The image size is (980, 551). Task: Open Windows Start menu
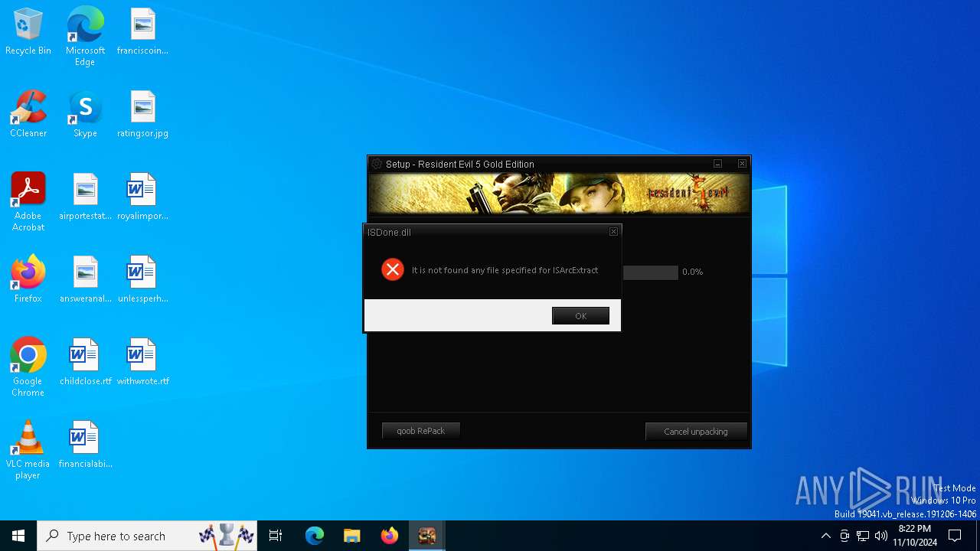click(x=18, y=536)
